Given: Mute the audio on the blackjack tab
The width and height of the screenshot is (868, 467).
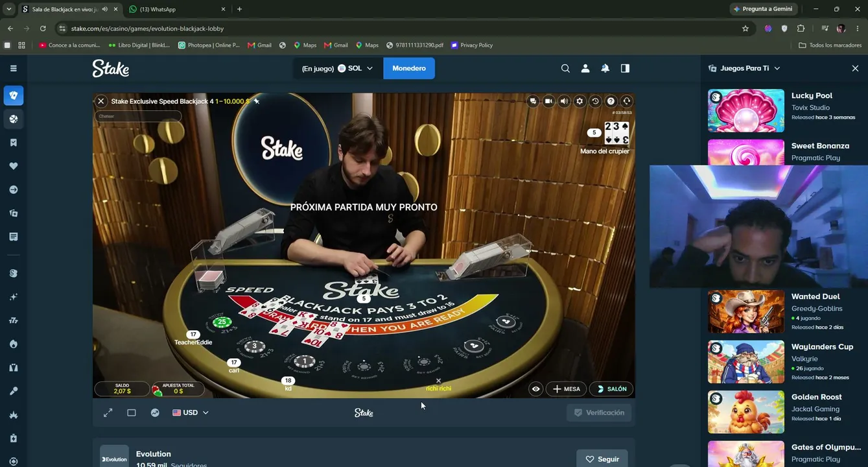Looking at the screenshot, I should click(105, 9).
